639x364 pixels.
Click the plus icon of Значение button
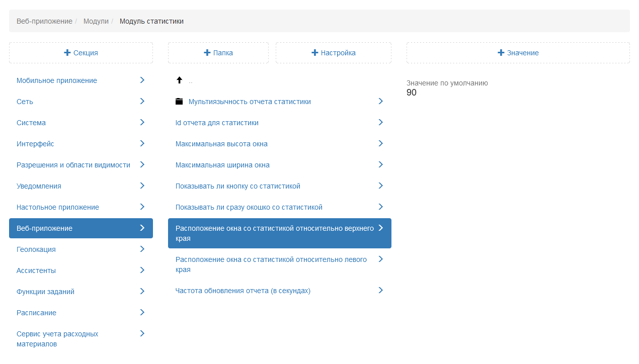tap(501, 53)
